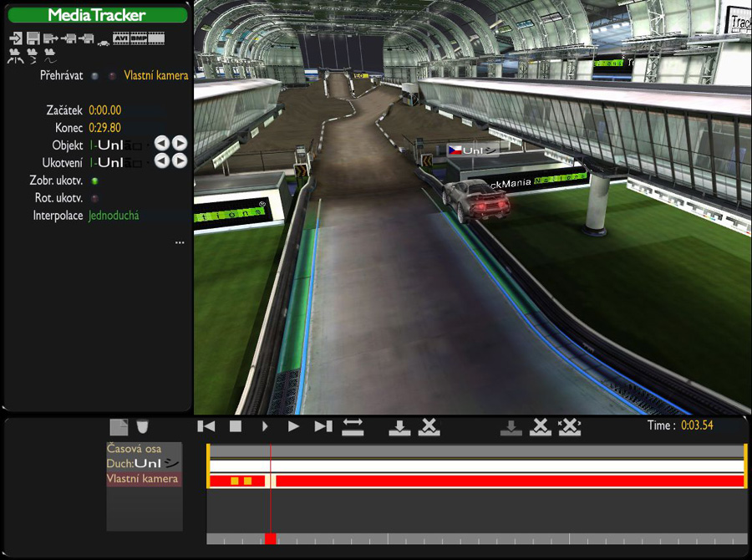Click the camera icon with wavy curve

(50, 56)
